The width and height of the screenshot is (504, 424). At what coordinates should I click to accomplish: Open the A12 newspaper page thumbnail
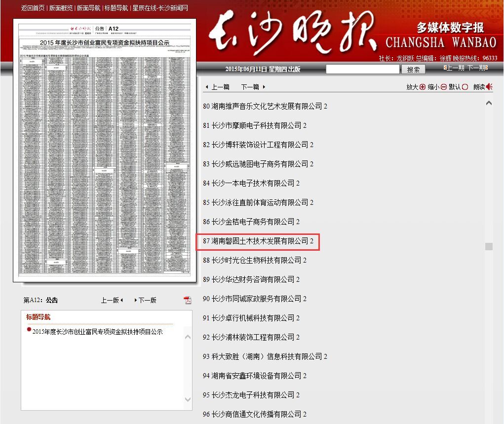(x=105, y=150)
